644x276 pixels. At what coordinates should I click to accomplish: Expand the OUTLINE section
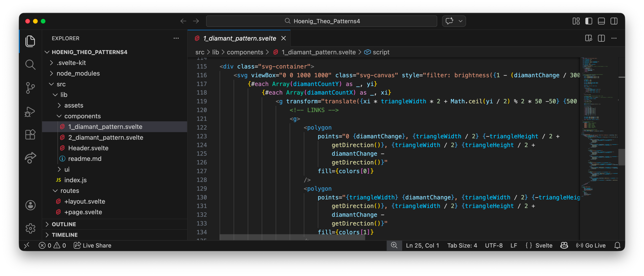click(x=64, y=224)
